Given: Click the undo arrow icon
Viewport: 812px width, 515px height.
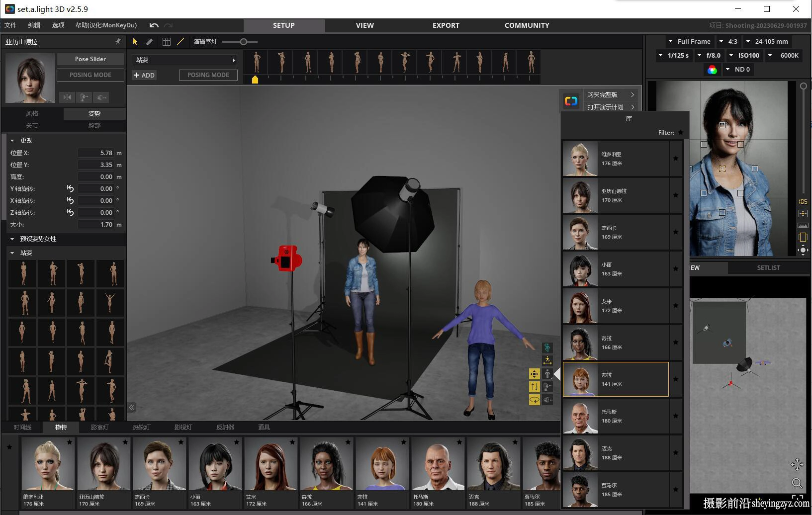Looking at the screenshot, I should 154,25.
